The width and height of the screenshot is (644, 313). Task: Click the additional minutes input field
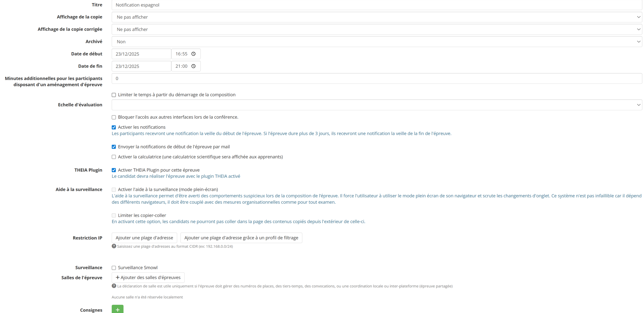pos(377,78)
